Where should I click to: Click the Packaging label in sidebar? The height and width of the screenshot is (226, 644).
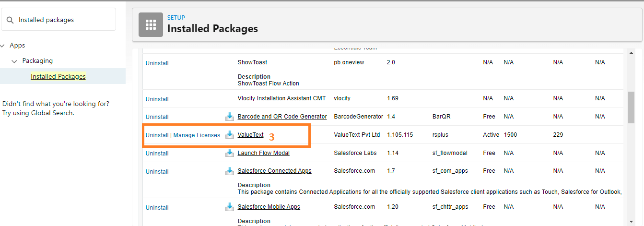(37, 60)
